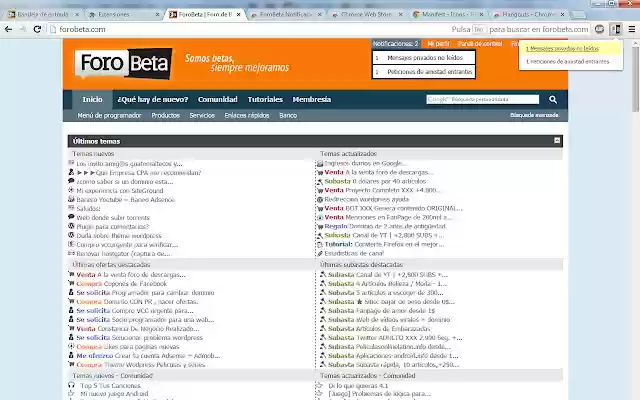This screenshot has width=640, height=400.
Task: Open 'Subasta Web de videos virales + dominio'
Action: pyautogui.click(x=389, y=320)
